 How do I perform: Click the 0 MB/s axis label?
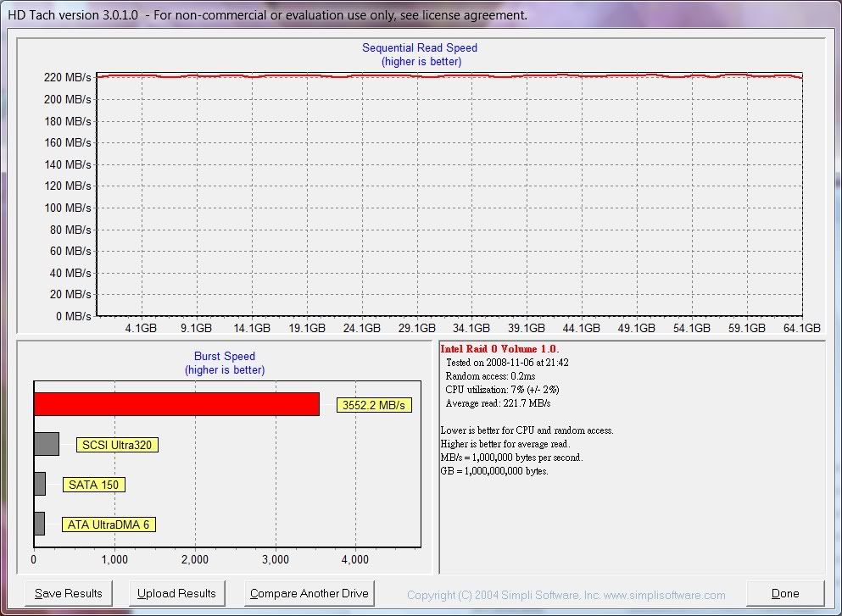pyautogui.click(x=74, y=316)
